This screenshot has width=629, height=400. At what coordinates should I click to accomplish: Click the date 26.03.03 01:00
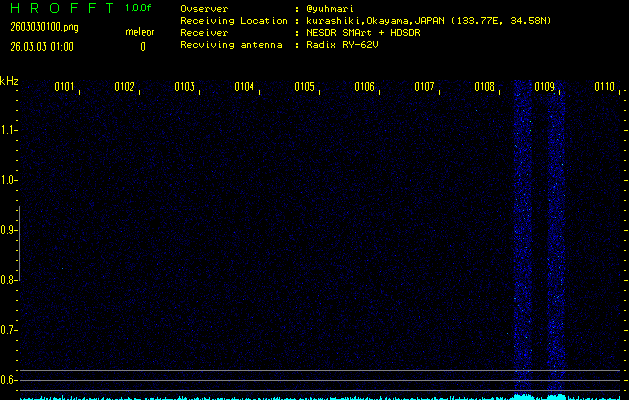[42, 47]
